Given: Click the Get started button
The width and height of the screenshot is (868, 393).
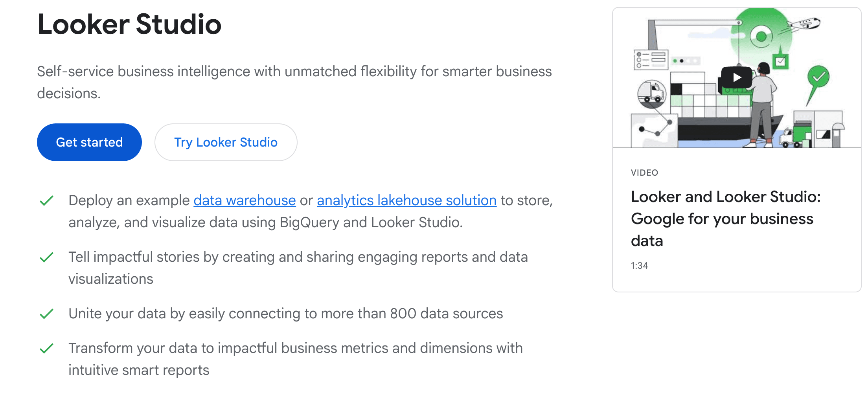Looking at the screenshot, I should coord(89,142).
